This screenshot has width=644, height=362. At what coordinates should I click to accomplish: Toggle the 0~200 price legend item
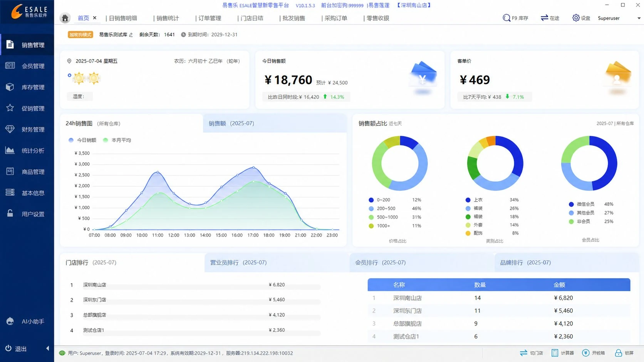(x=379, y=200)
